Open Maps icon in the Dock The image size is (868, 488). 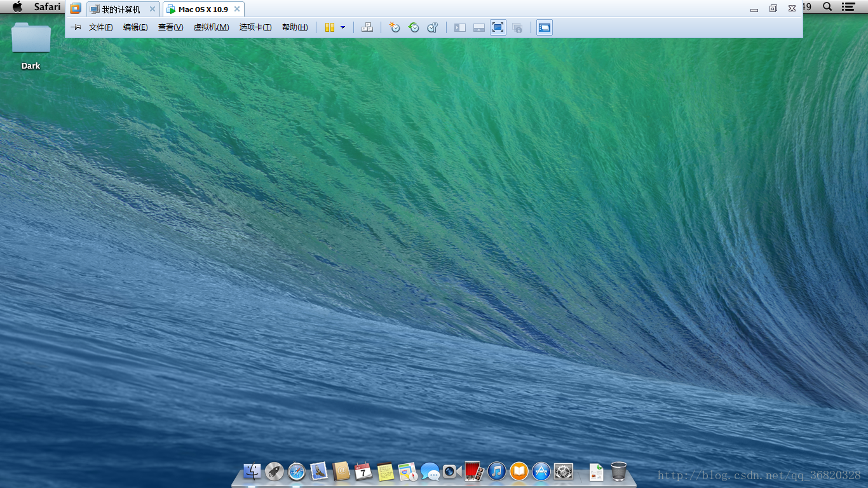pos(407,471)
